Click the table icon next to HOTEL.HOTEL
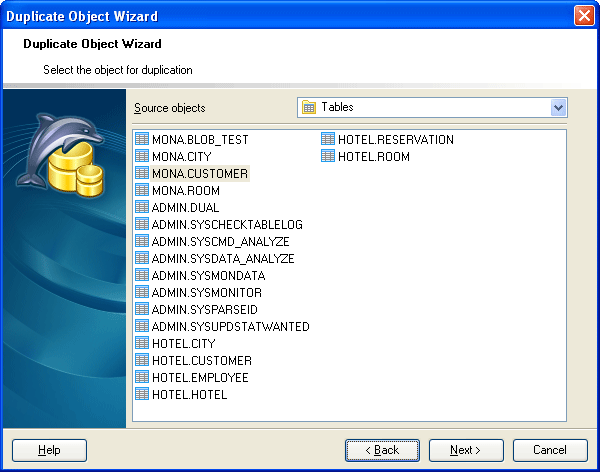Viewport: 600px width, 472px height. pos(142,395)
